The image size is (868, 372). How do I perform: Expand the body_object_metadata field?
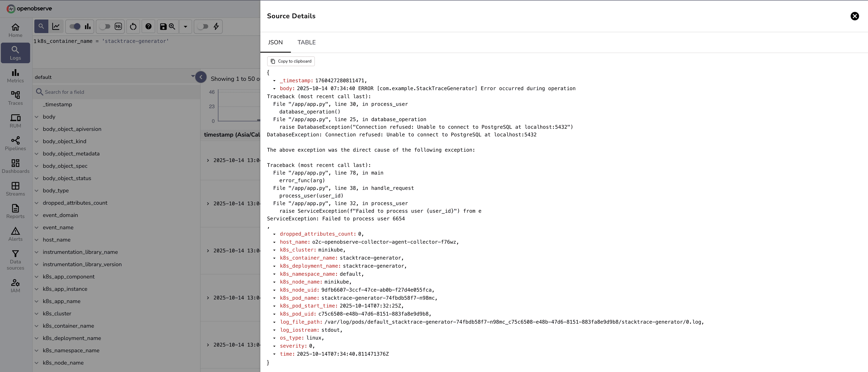(x=37, y=154)
